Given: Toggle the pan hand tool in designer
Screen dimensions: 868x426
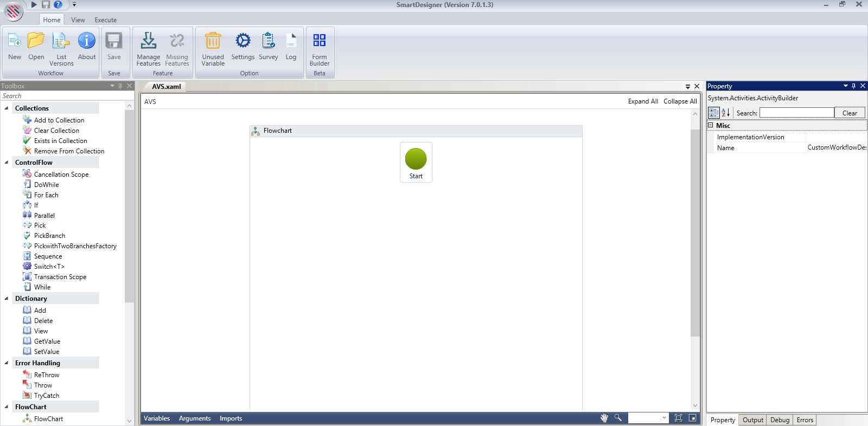Looking at the screenshot, I should click(x=604, y=418).
